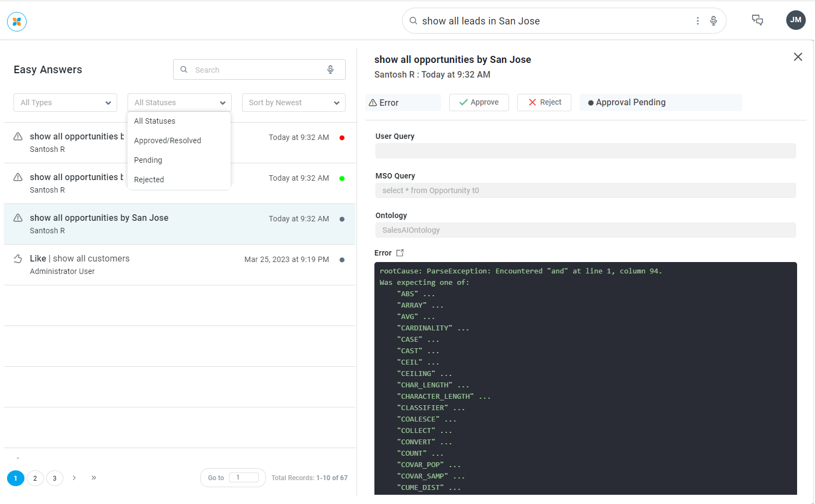The height and width of the screenshot is (504, 815).
Task: Click the JM user avatar
Action: pyautogui.click(x=795, y=20)
